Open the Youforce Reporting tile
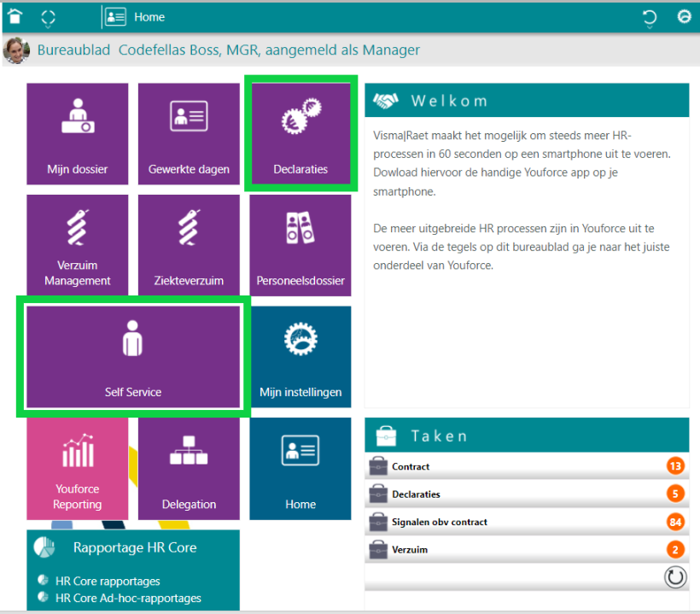The image size is (700, 614). coord(77,469)
